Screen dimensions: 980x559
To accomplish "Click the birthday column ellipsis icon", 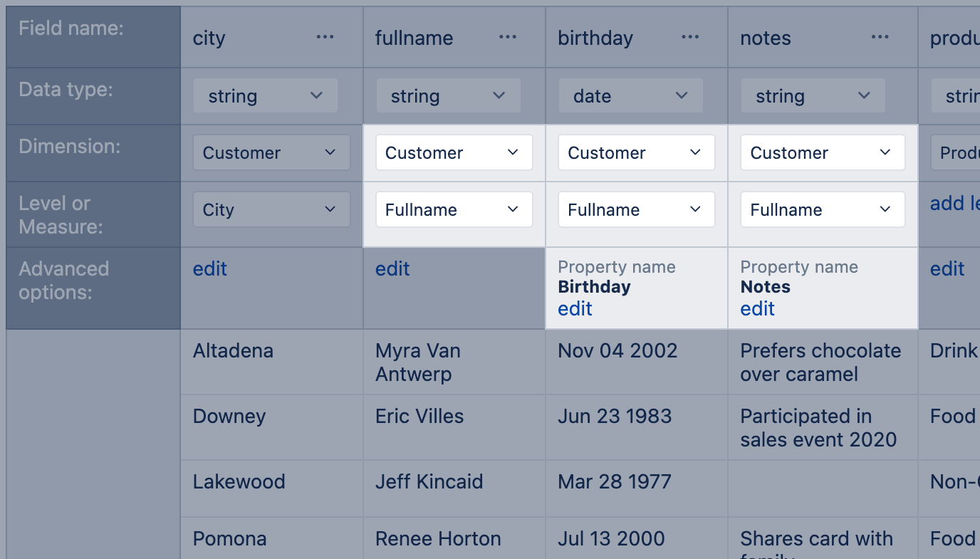I will tap(689, 38).
